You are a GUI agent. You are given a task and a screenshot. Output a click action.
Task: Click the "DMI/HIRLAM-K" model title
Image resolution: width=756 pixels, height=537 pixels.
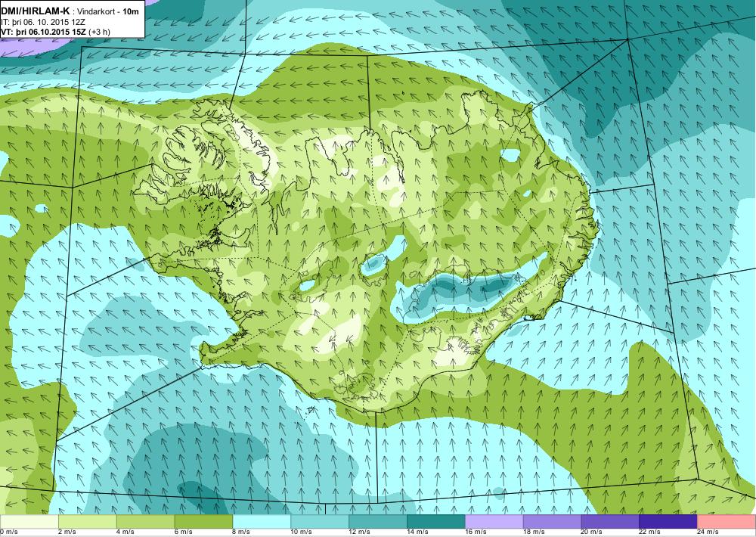point(36,11)
